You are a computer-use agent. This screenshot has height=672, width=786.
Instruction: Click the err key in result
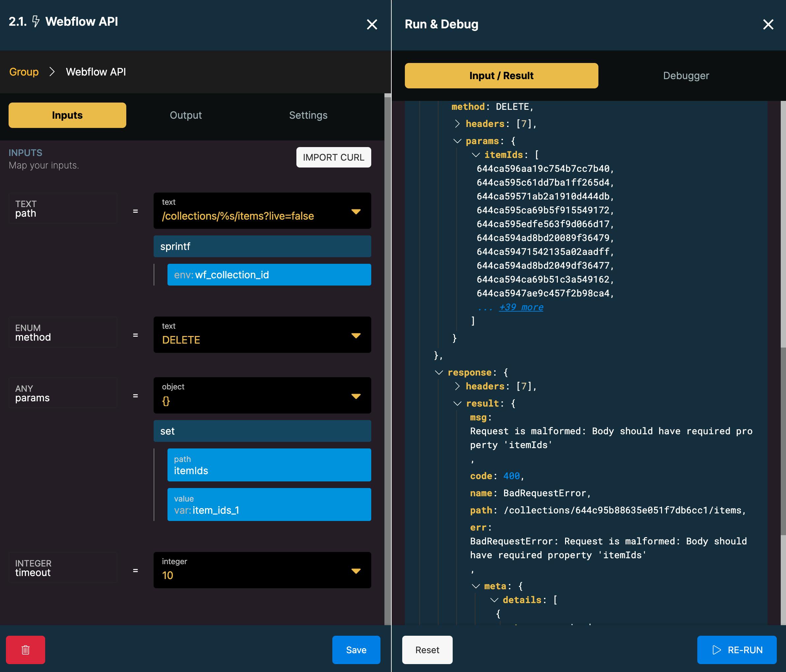(478, 528)
